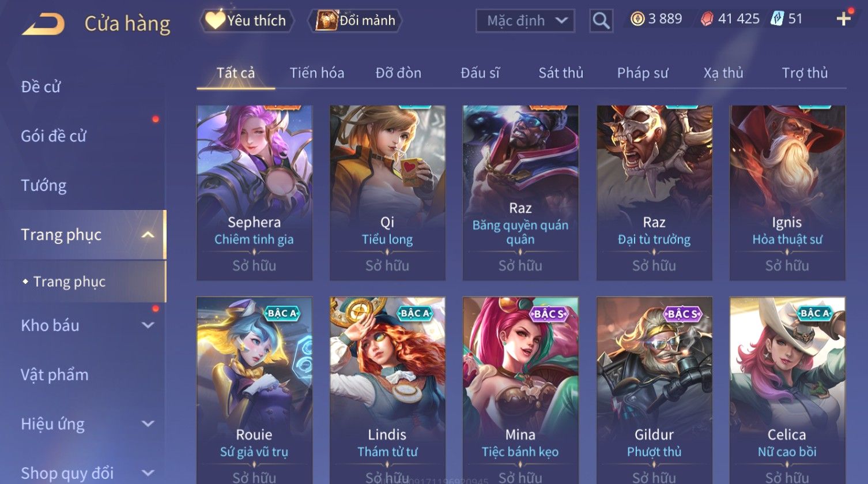Click the chest icon on Đổi mảnh
This screenshot has width=868, height=484.
(x=326, y=21)
